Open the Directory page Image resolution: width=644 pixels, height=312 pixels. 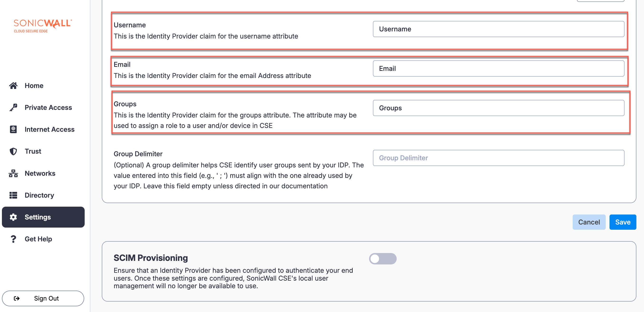click(x=39, y=195)
